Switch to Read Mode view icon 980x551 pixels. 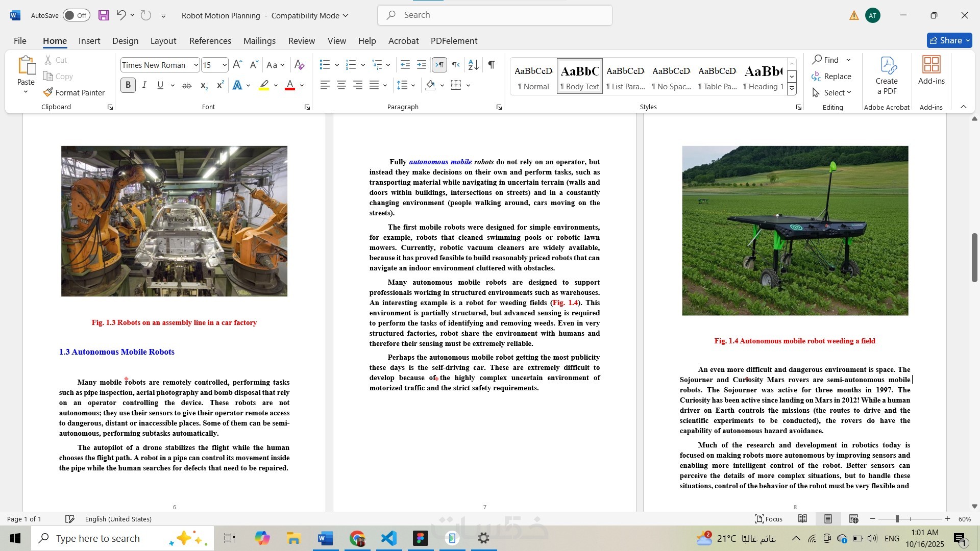(802, 519)
